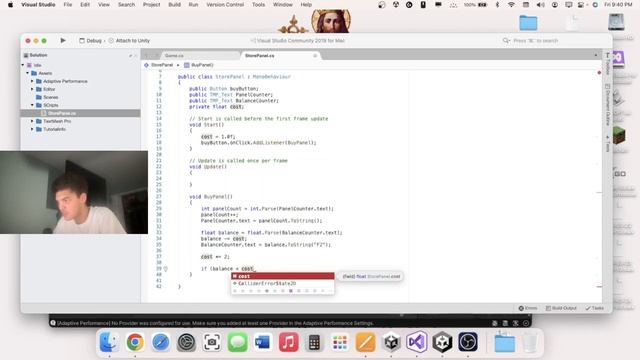Open the Downloads folder in the Dock
640x360 pixels.
[504, 342]
